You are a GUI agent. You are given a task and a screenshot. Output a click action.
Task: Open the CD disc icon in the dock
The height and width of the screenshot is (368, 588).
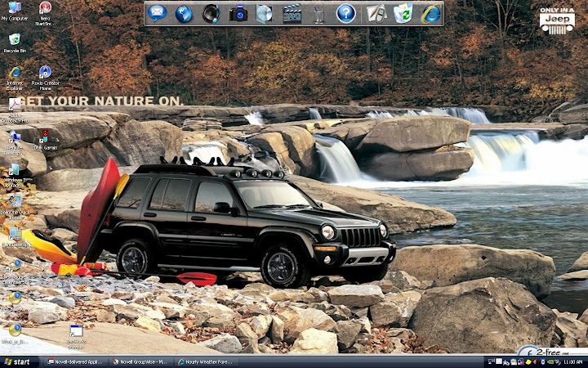[x=265, y=14]
